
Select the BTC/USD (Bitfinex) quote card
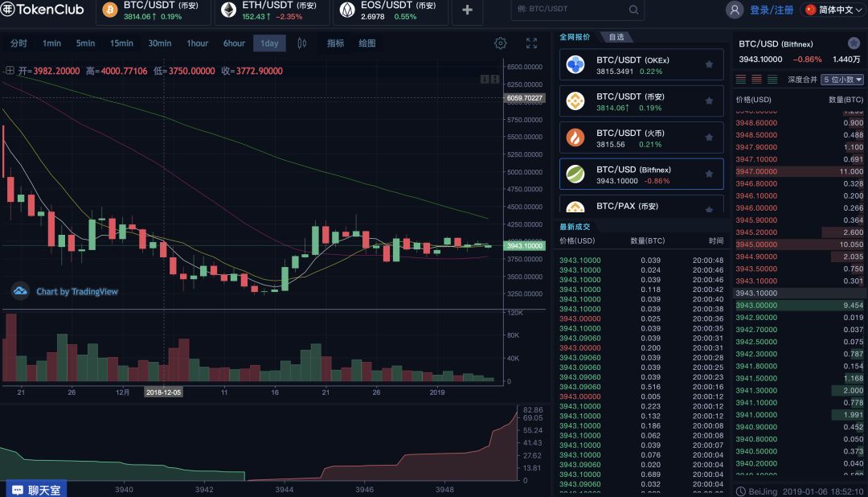[x=641, y=174]
